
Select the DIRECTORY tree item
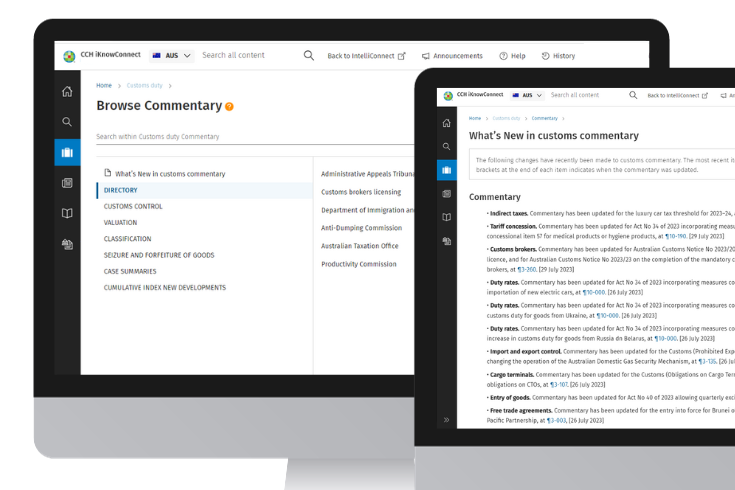coord(121,190)
